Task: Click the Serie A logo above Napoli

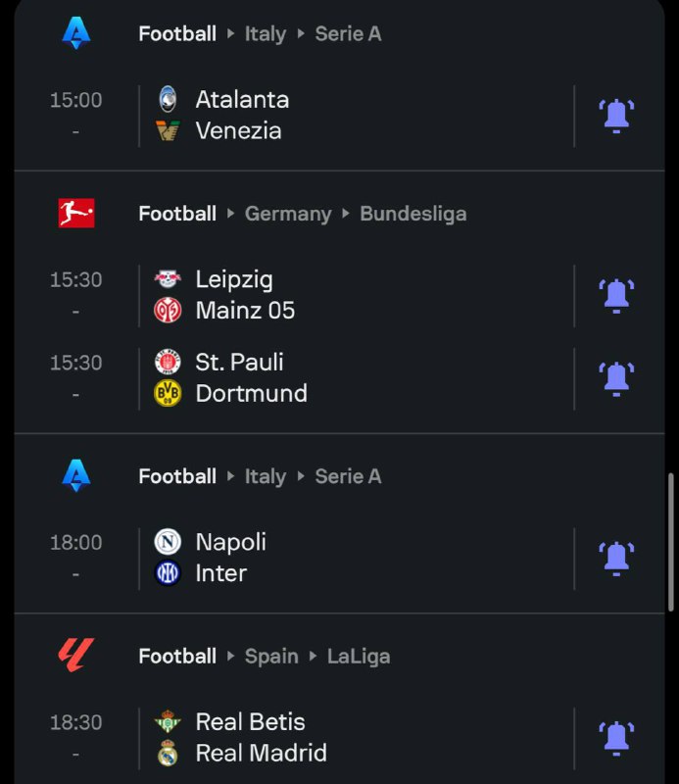Action: [76, 475]
